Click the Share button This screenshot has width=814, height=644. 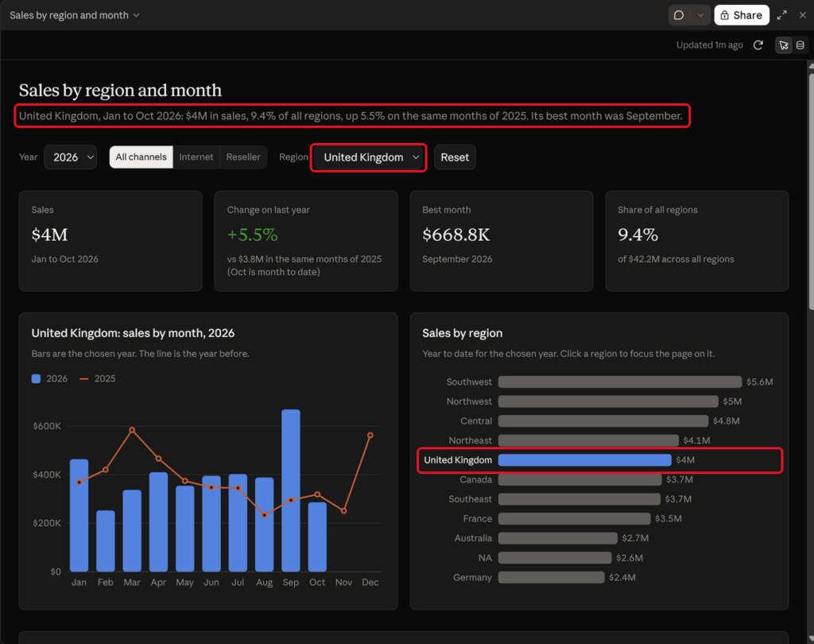point(742,15)
